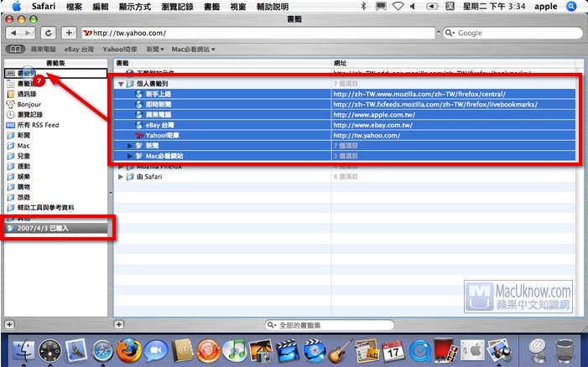Image resolution: width=588 pixels, height=367 pixels.
Task: Sort by the 網址 column header
Action: click(454, 63)
